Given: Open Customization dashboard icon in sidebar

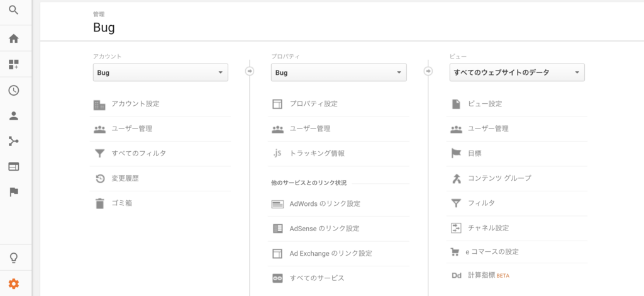Looking at the screenshot, I should (14, 64).
